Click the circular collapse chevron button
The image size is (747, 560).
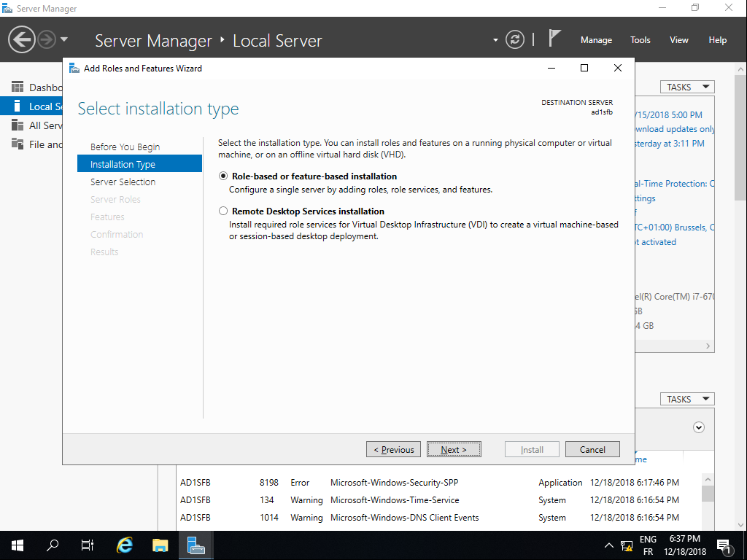699,427
